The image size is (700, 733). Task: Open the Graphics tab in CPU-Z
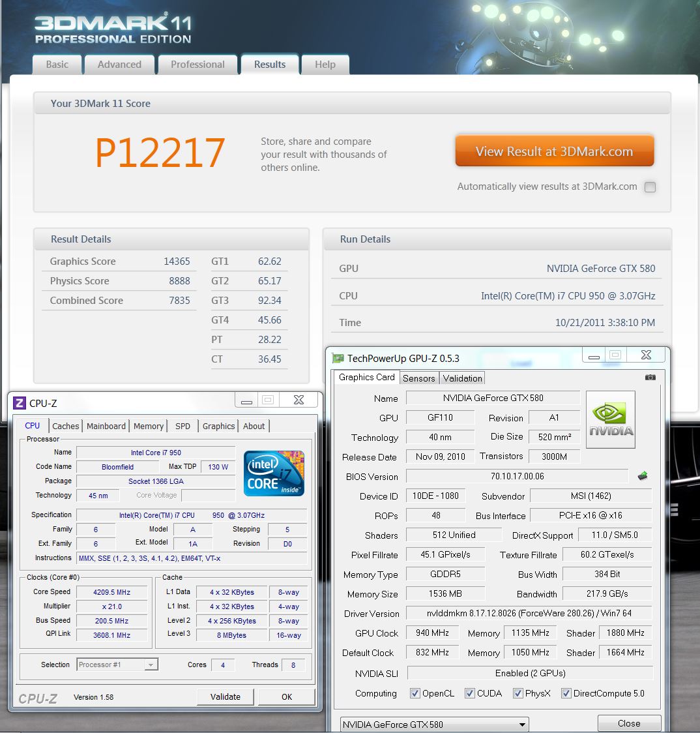219,426
